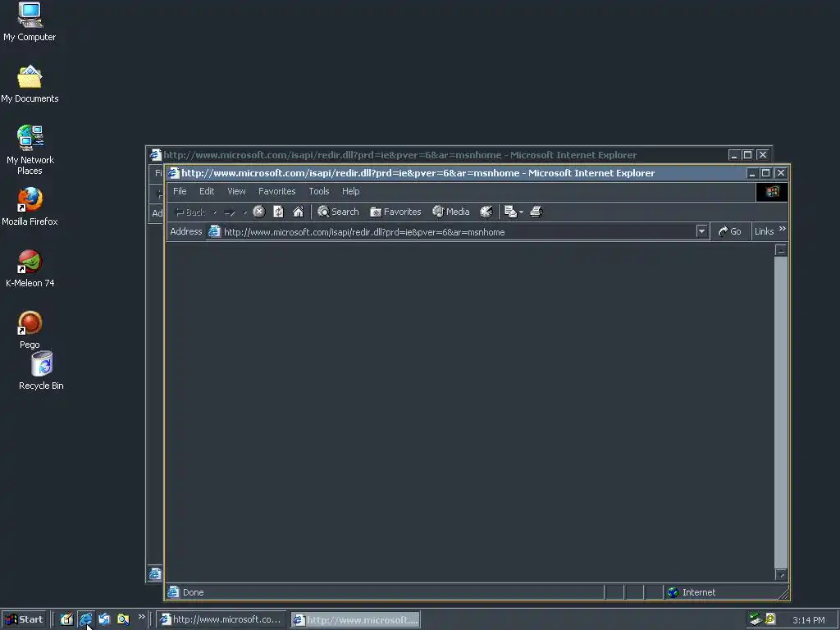Screen dimensions: 840x630
Task: Expand the Mail dropdown arrow
Action: [521, 212]
